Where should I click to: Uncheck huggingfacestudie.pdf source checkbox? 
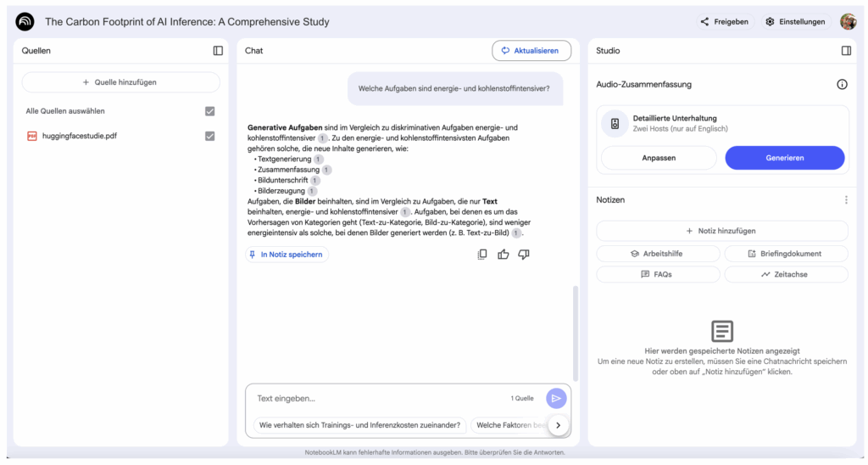[x=210, y=136]
